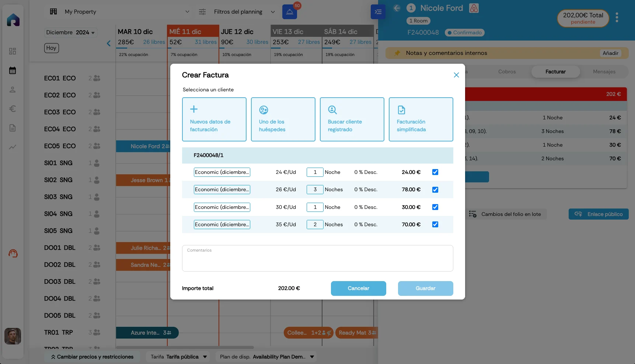Open the planning filters sliders icon

(x=202, y=12)
